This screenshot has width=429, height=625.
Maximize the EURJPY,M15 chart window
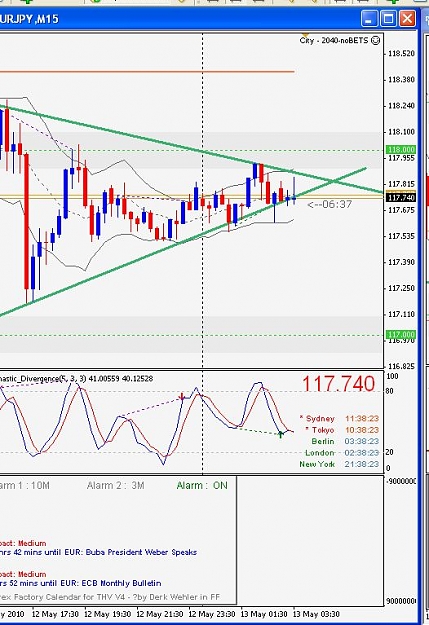(388, 19)
